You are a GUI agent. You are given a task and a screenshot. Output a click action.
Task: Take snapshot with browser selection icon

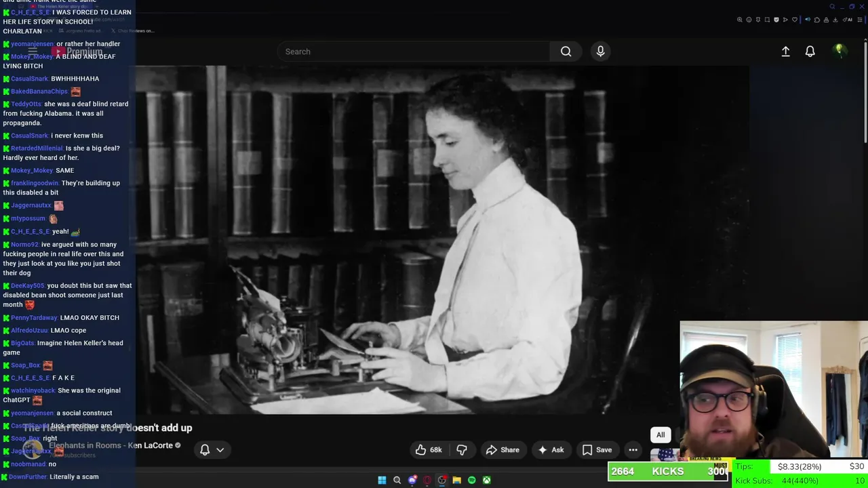click(767, 20)
